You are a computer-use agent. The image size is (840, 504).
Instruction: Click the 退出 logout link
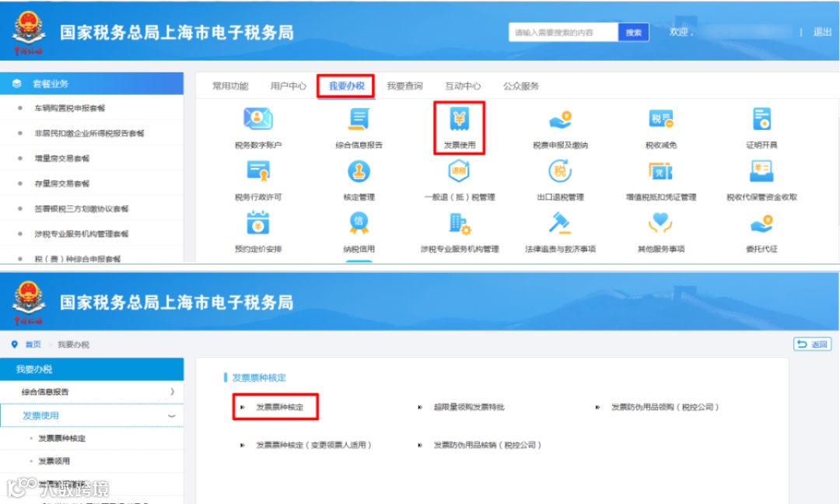(822, 32)
